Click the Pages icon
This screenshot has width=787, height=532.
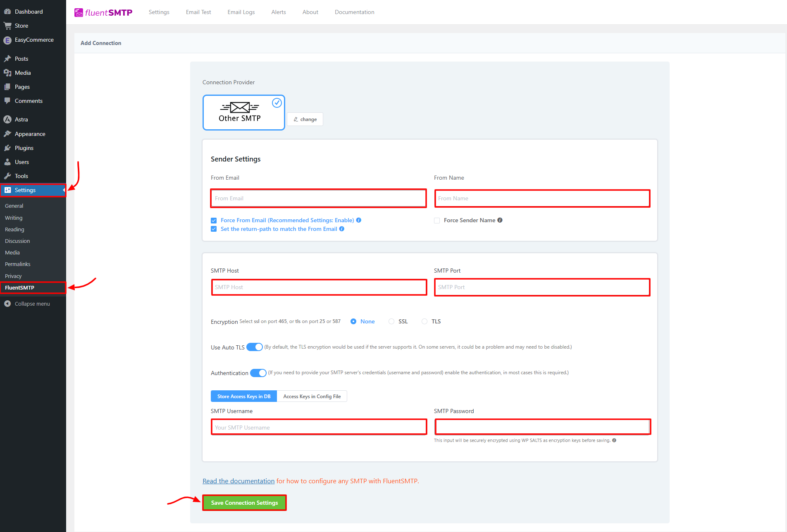click(x=7, y=87)
